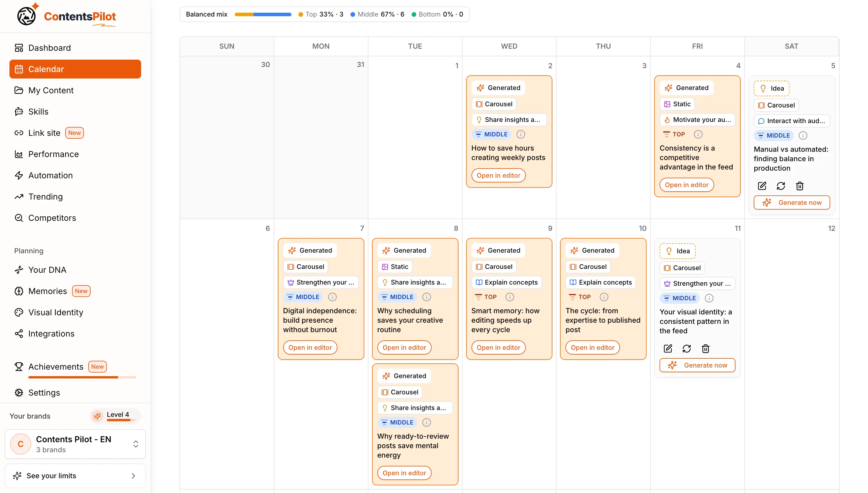The height and width of the screenshot is (493, 868).
Task: Open in editor the Thursday 10 post
Action: (x=593, y=347)
